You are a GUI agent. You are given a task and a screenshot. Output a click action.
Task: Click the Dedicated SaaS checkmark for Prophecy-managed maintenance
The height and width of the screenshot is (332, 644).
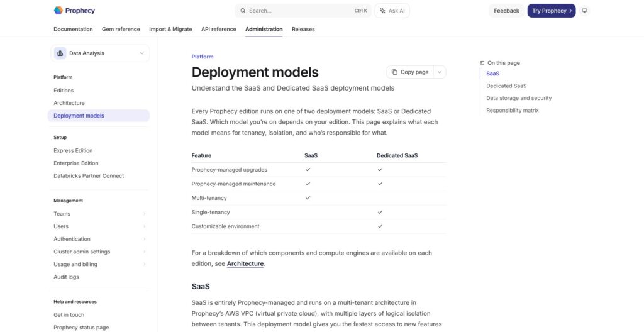[x=380, y=184]
